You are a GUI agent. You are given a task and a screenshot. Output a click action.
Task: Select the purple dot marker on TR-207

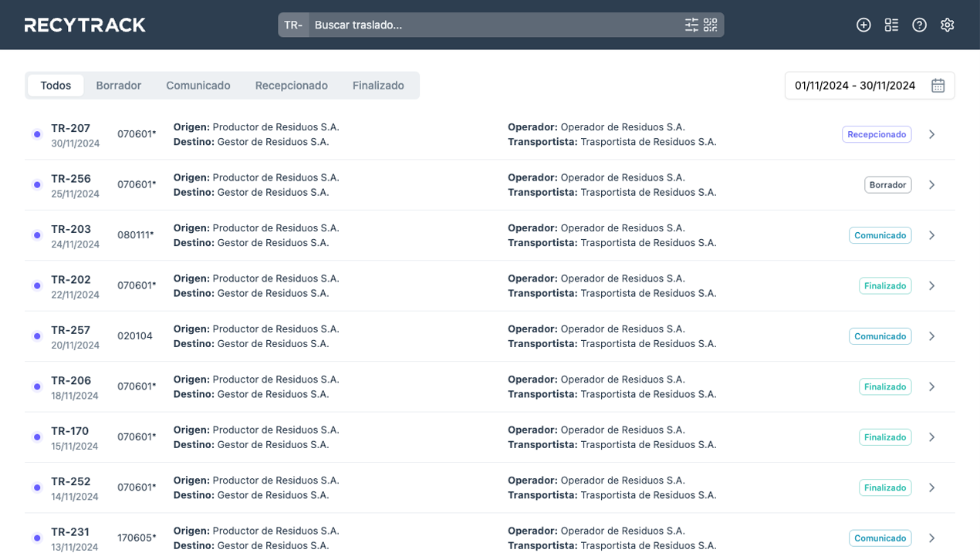(x=36, y=133)
